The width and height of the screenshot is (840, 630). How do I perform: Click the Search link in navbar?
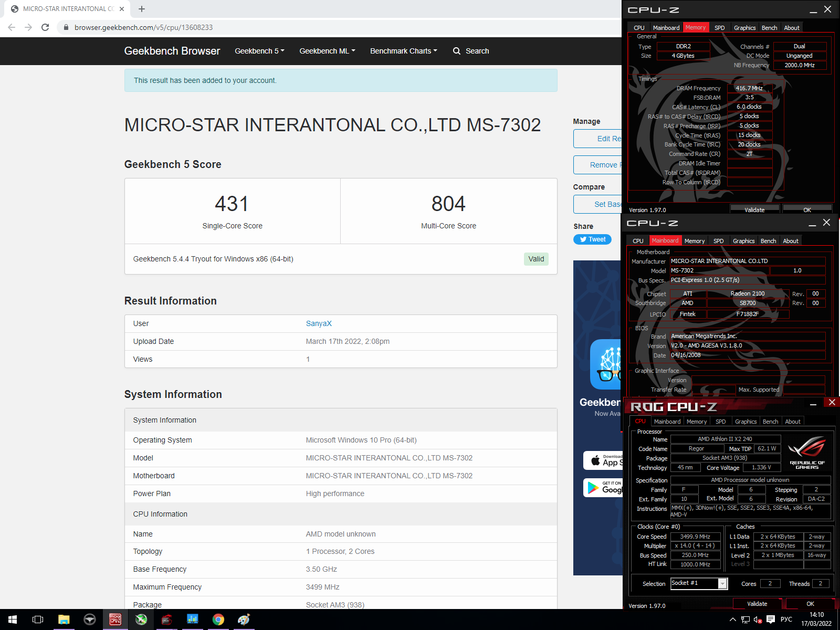tap(471, 51)
